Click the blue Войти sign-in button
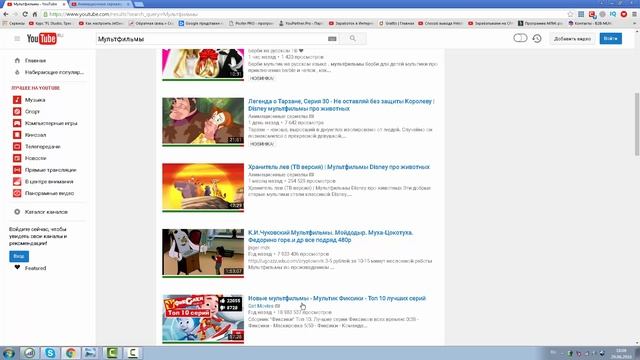This screenshot has height=360, width=640. coord(611,38)
